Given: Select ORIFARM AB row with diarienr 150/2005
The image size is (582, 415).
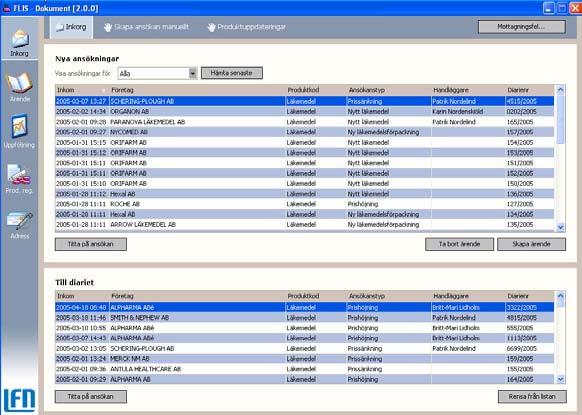Looking at the screenshot, I should pyautogui.click(x=304, y=183).
